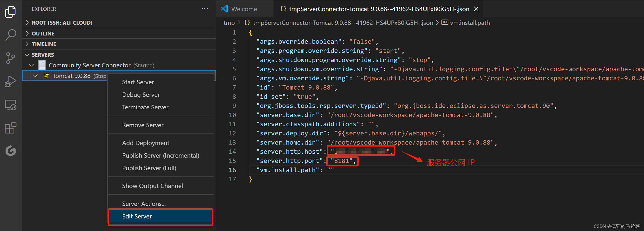Open Explorer's more actions ellipsis
Viewport: 644px width, 231px height.
point(205,9)
